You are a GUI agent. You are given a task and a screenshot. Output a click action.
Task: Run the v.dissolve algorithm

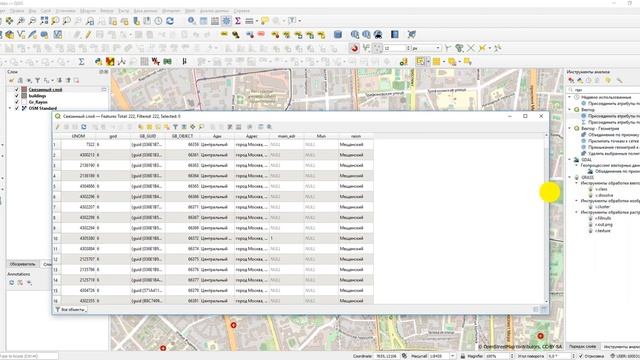tap(604, 195)
